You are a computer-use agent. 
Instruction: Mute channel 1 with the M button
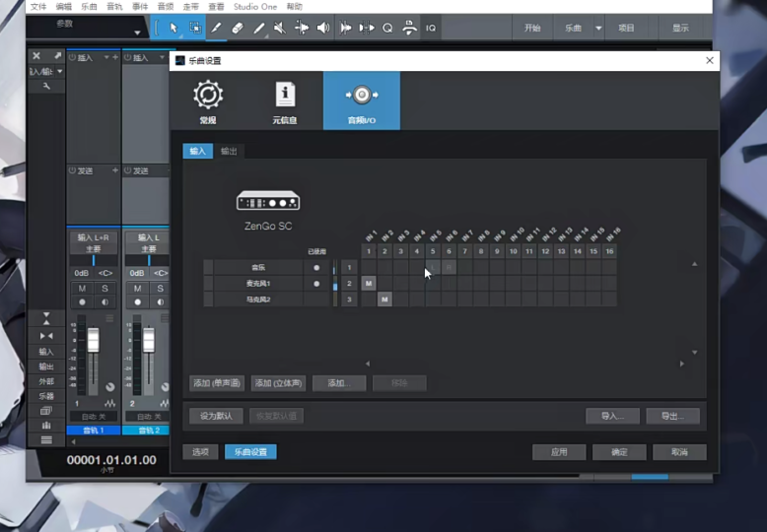click(x=82, y=288)
